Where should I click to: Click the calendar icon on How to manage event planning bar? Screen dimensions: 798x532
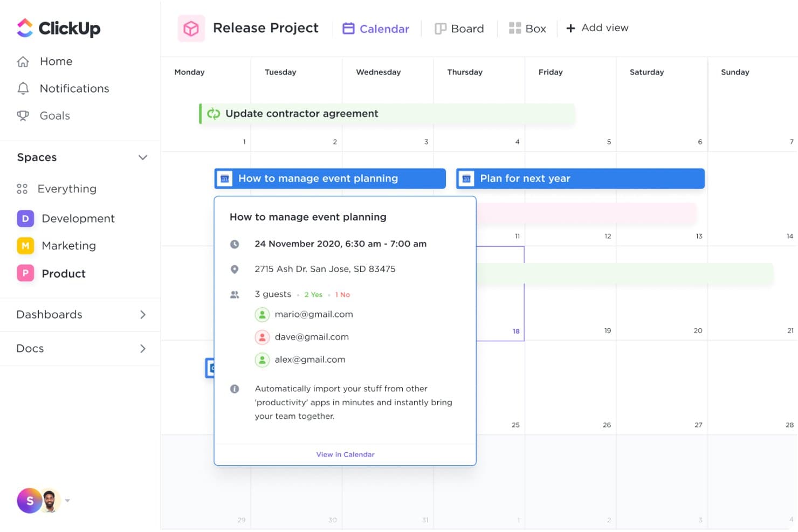click(225, 178)
